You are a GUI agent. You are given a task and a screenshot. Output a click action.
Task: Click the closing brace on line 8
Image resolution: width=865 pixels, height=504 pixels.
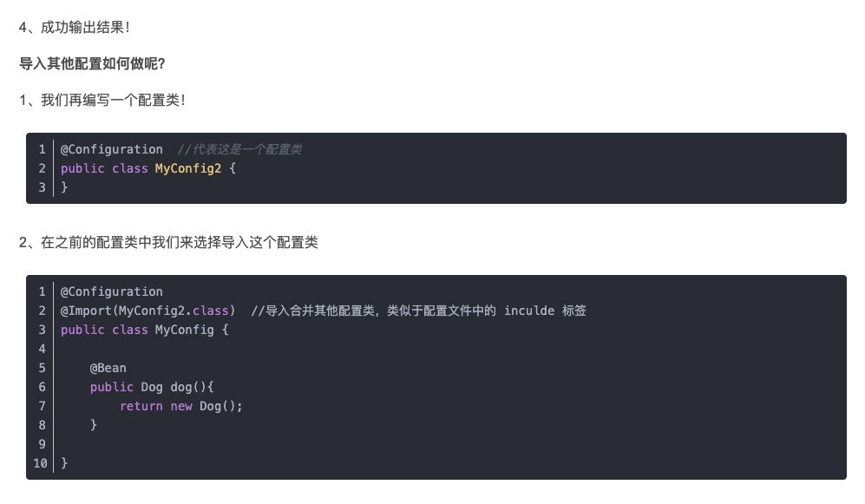94,425
